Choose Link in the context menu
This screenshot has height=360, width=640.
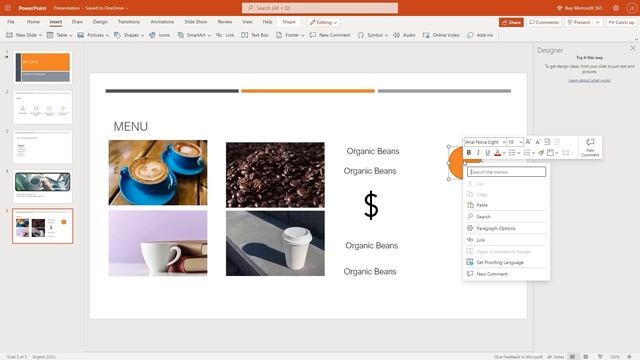click(506, 240)
